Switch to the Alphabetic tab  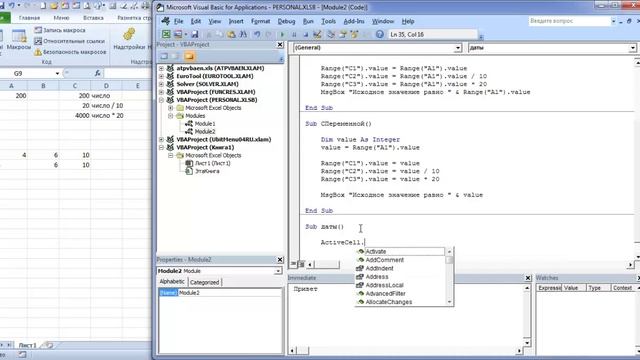coord(172,282)
